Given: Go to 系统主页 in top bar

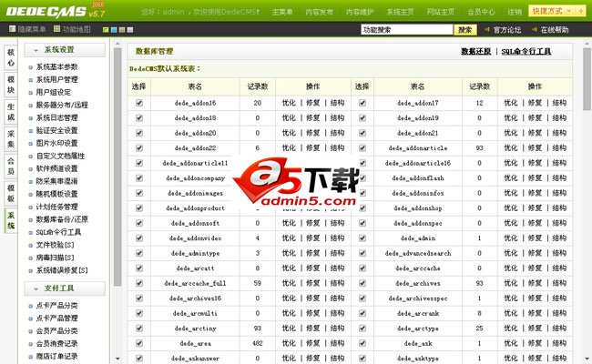Looking at the screenshot, I should click(400, 12).
